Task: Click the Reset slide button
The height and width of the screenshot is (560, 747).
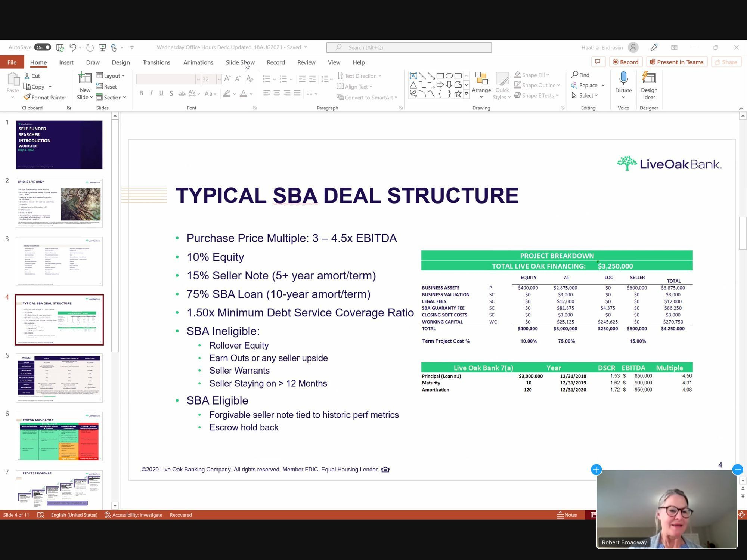Action: (106, 87)
